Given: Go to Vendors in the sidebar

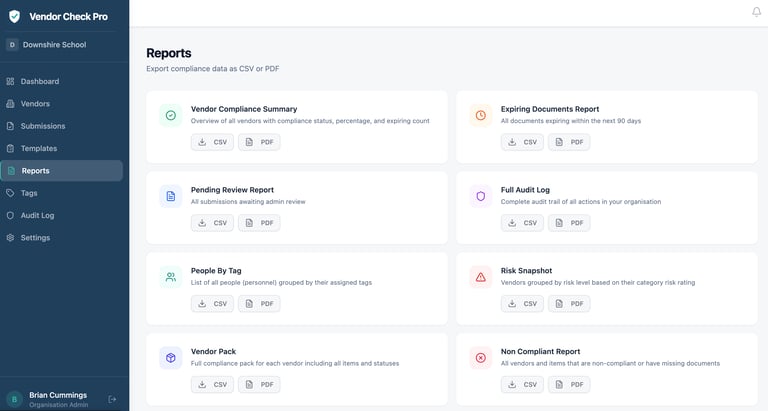Looking at the screenshot, I should (35, 104).
